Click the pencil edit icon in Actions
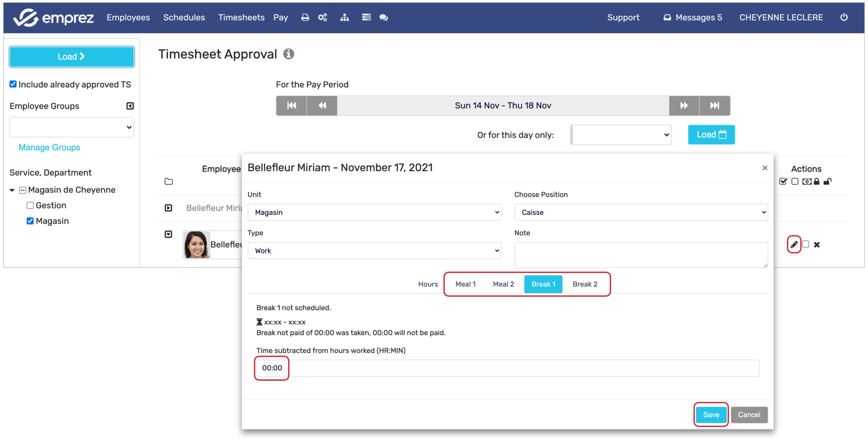 tap(793, 244)
